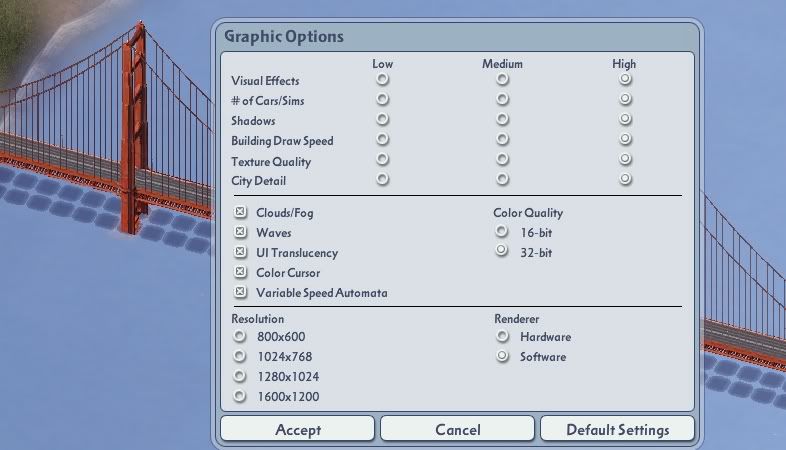
Task: Click the Visual Effects label
Action: tap(265, 81)
